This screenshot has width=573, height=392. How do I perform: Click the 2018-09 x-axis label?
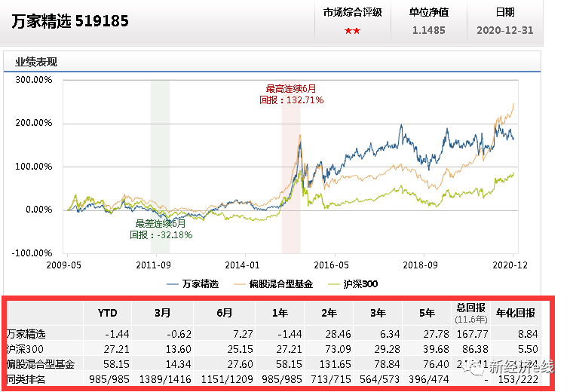click(420, 265)
